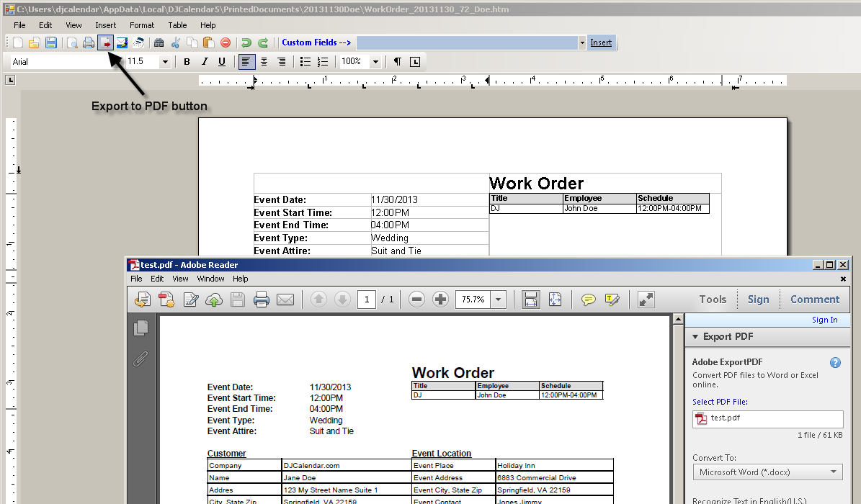The height and width of the screenshot is (504, 861).
Task: Click the Create PDF icon in Adobe Reader
Action: (x=166, y=300)
